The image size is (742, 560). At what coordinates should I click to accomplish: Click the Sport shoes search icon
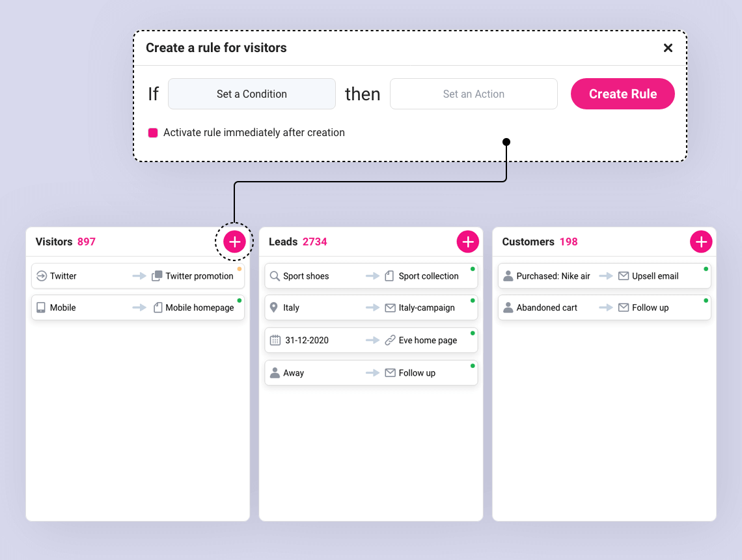point(275,276)
